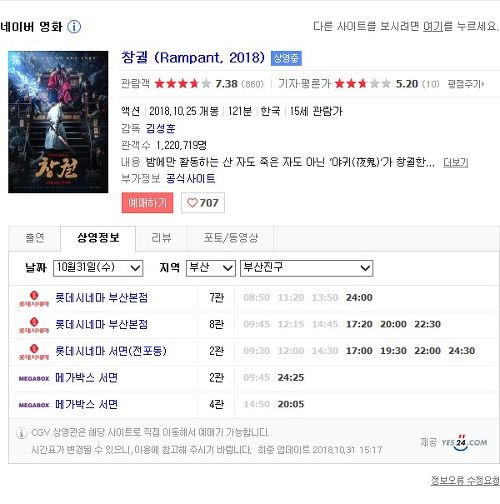Click 더보기 to expand the synopsis
The image size is (500, 504).
pos(456,162)
